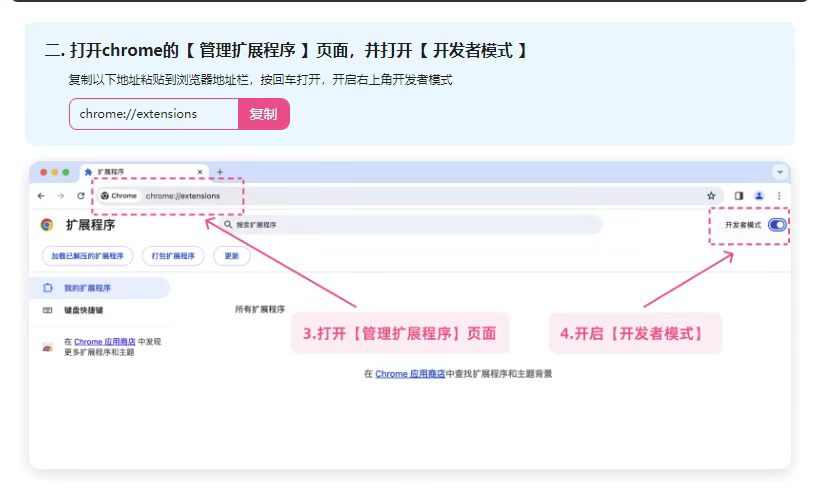Click the magnifier icon in the extension search
The height and width of the screenshot is (501, 833).
pyautogui.click(x=228, y=225)
